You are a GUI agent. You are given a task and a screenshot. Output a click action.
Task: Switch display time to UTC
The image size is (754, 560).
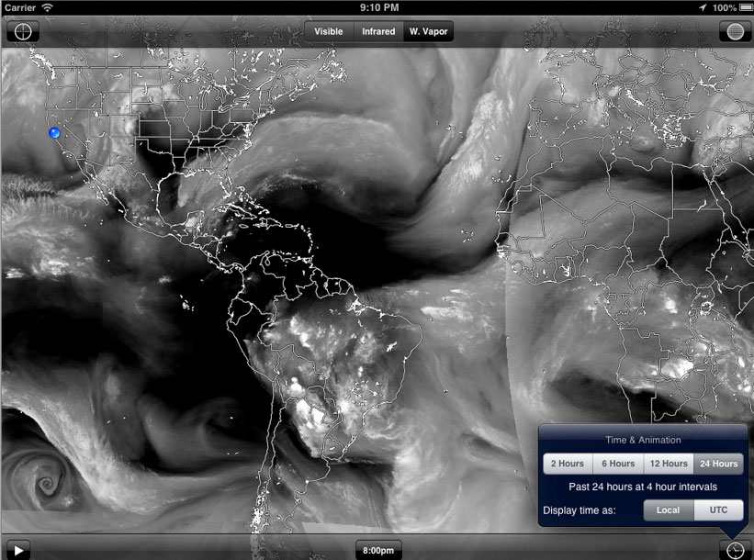(717, 510)
